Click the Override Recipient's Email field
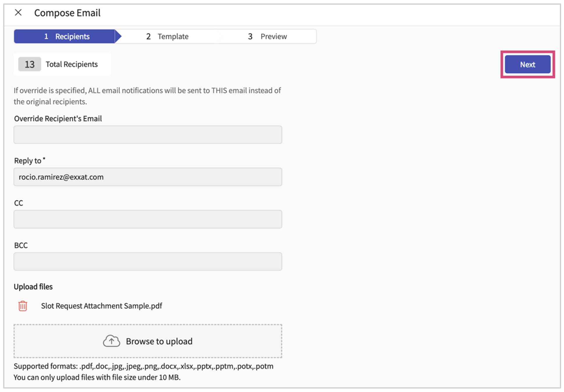Screen dimensions: 564x392 pyautogui.click(x=148, y=135)
